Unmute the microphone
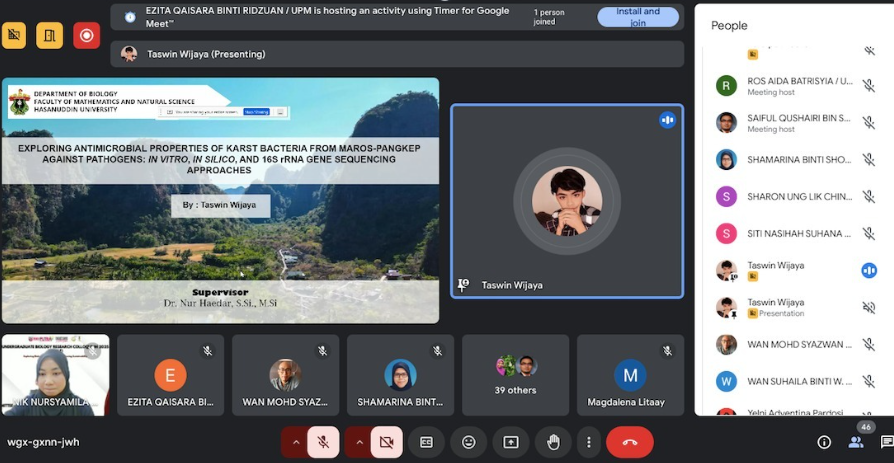This screenshot has height=463, width=894. [323, 442]
